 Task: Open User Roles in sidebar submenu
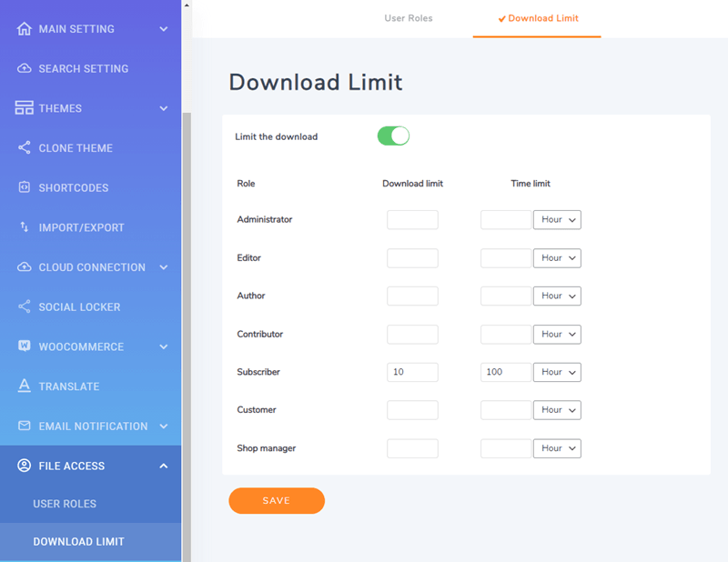65,504
